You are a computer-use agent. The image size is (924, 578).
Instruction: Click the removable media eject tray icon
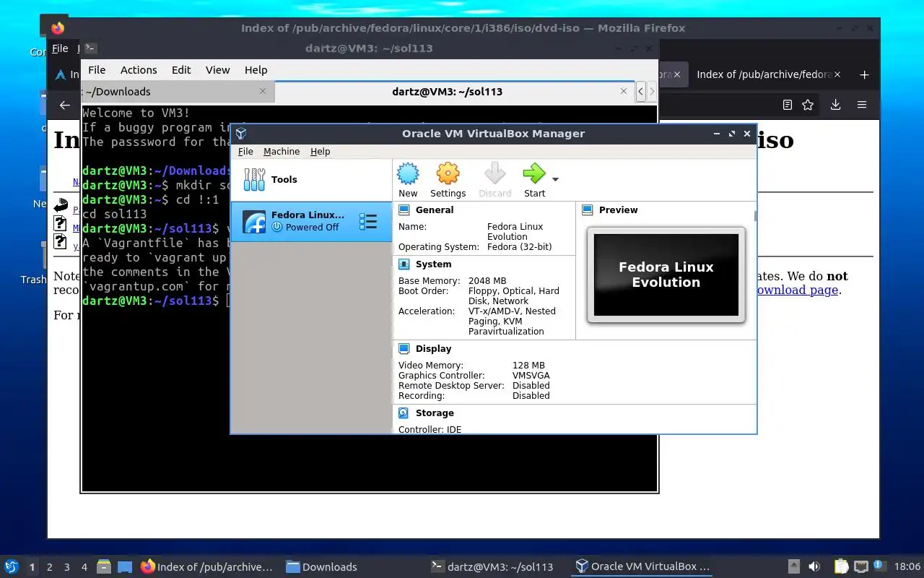(x=793, y=566)
